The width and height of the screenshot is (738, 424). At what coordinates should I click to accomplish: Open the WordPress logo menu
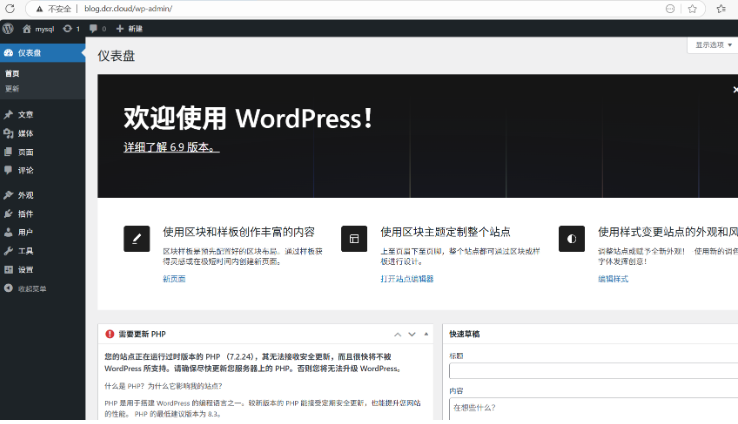[8, 29]
